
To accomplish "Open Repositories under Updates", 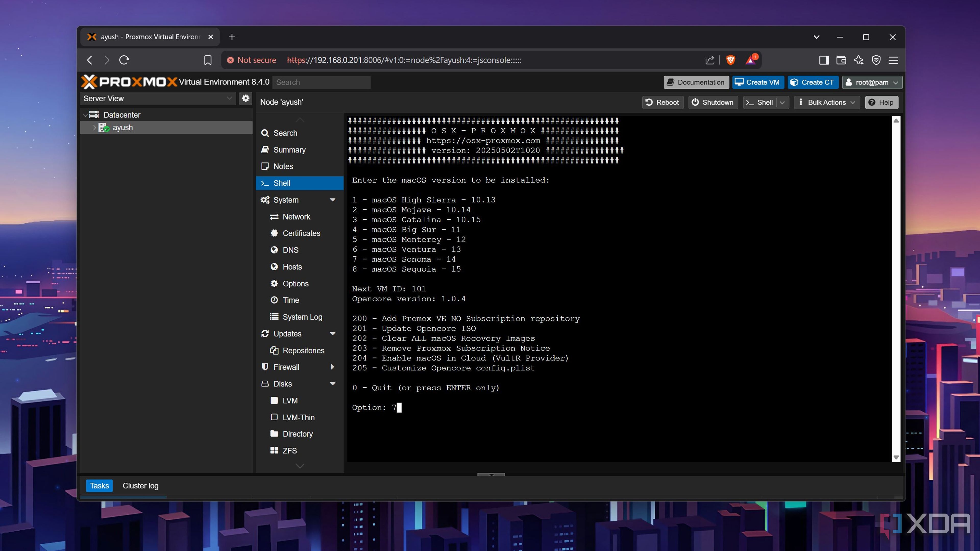I will pyautogui.click(x=300, y=350).
